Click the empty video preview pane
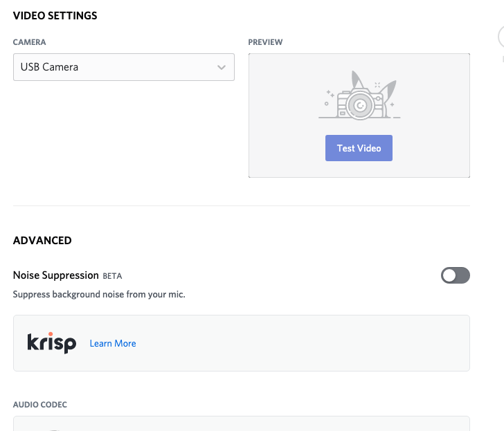Screen dimensions: 504x431 [359, 116]
